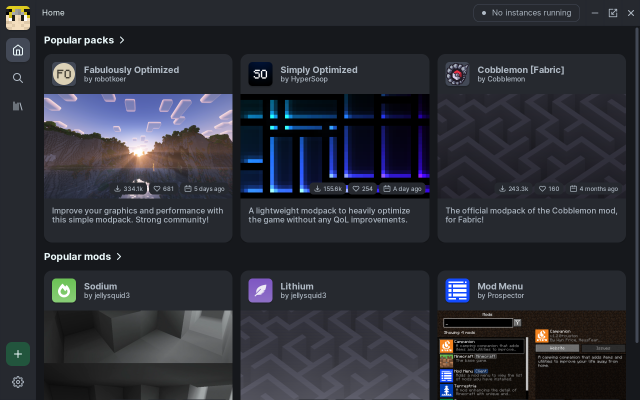Click the Cobblemon pack icon

457,74
